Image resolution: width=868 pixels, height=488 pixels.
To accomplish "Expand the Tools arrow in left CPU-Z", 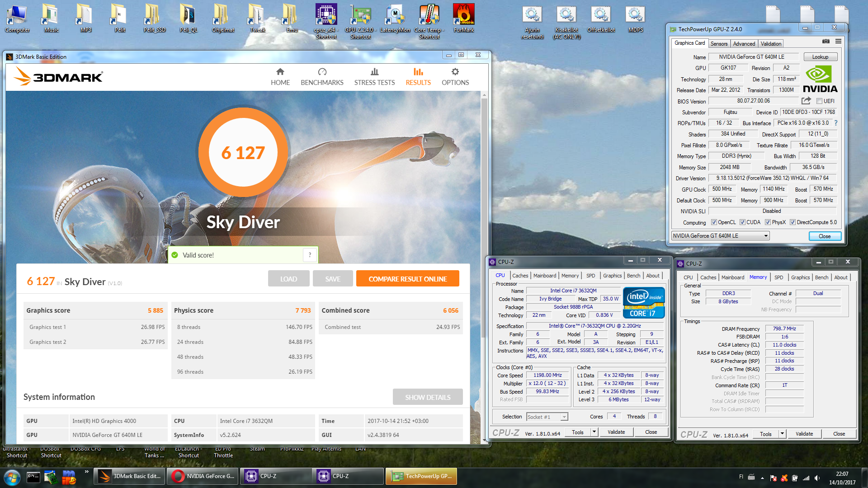I will click(x=594, y=432).
